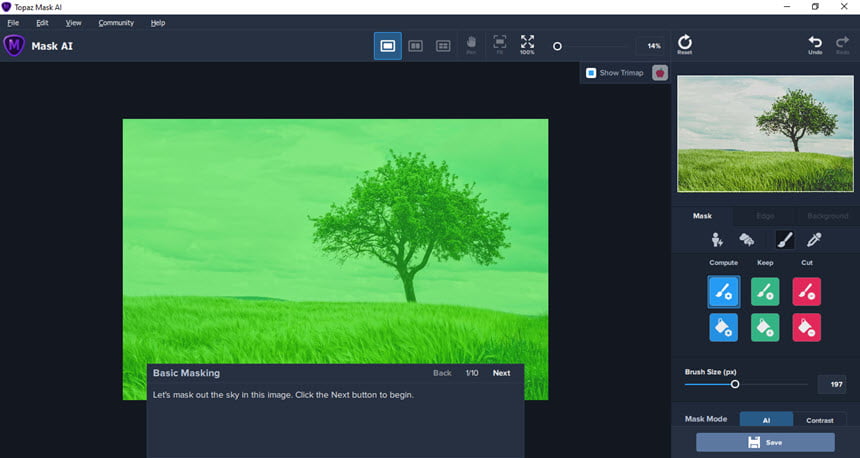Click Back in the Basic Masking tutorial
Screen dimensions: 860x458
[x=442, y=373]
